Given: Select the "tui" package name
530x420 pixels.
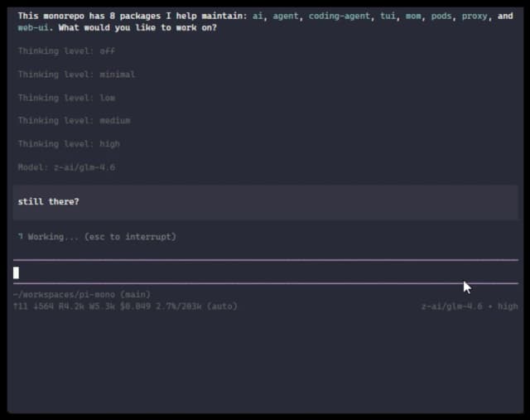Looking at the screenshot, I should tap(388, 16).
